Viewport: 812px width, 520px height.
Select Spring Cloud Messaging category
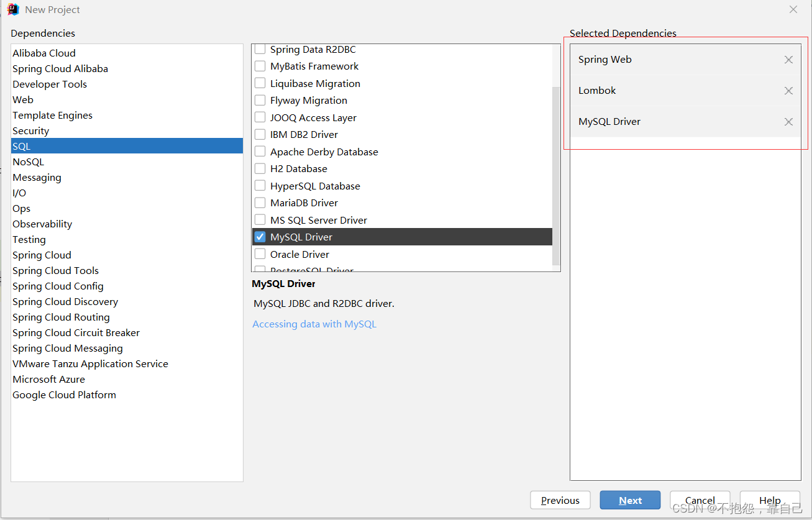tap(127, 348)
